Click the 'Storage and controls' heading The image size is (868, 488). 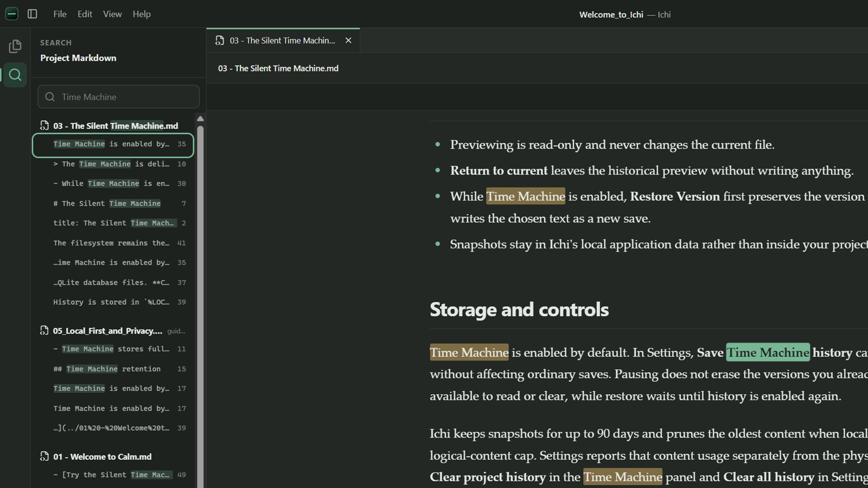pos(519,310)
